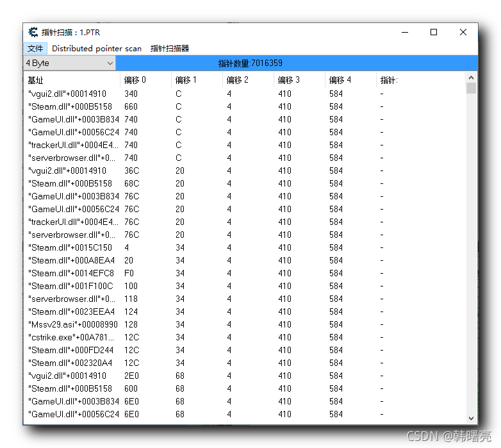Select "serverbrowser.dll" row with offset 76C
The image size is (501, 448).
245,235
